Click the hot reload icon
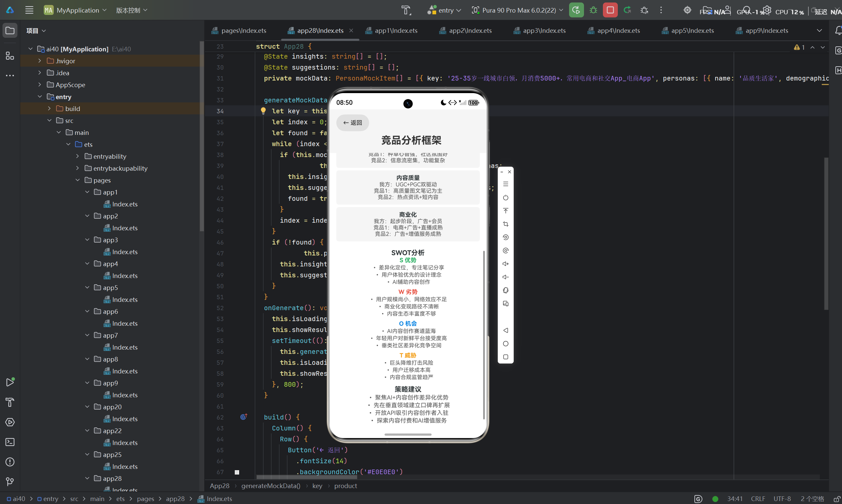Image resolution: width=842 pixels, height=504 pixels. click(627, 10)
